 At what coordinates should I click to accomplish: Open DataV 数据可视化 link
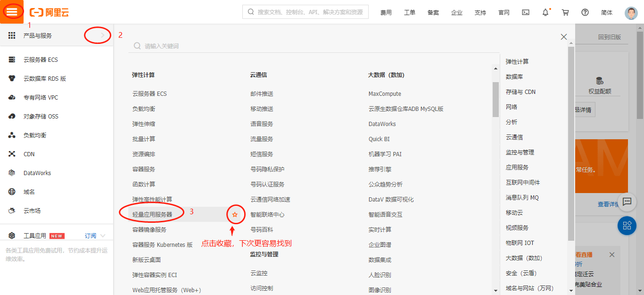tap(391, 200)
